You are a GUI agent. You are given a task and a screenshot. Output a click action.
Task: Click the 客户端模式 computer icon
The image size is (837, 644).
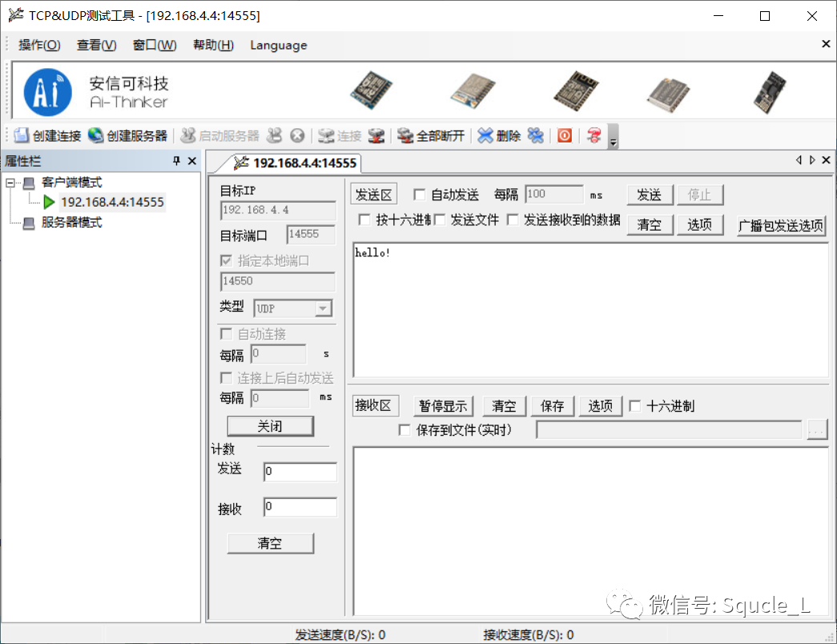[x=29, y=183]
